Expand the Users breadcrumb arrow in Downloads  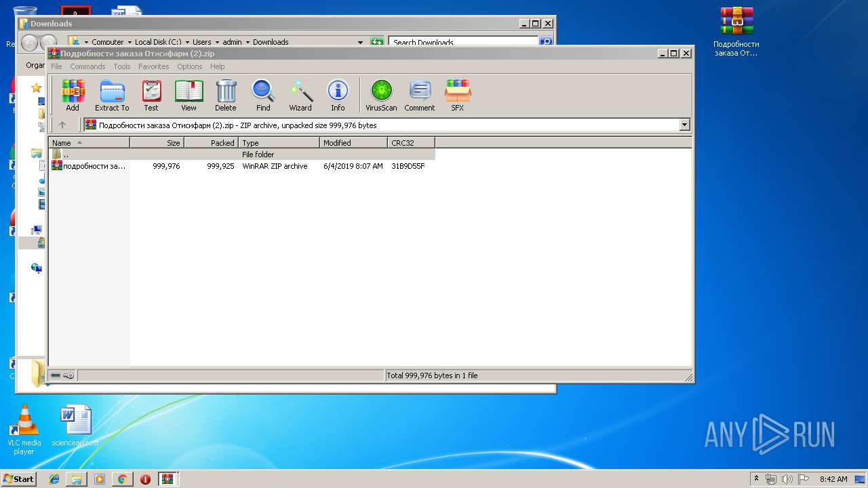point(218,42)
